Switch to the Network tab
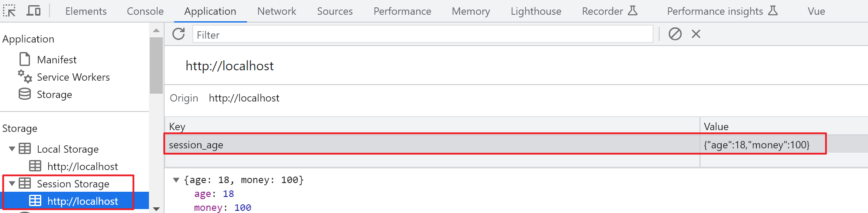 (277, 11)
